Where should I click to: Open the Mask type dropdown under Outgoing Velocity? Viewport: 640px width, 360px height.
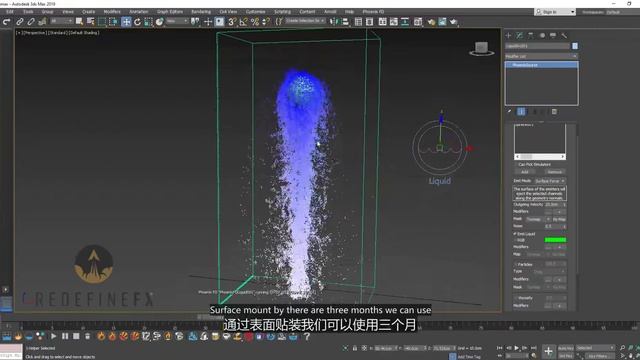click(x=537, y=220)
